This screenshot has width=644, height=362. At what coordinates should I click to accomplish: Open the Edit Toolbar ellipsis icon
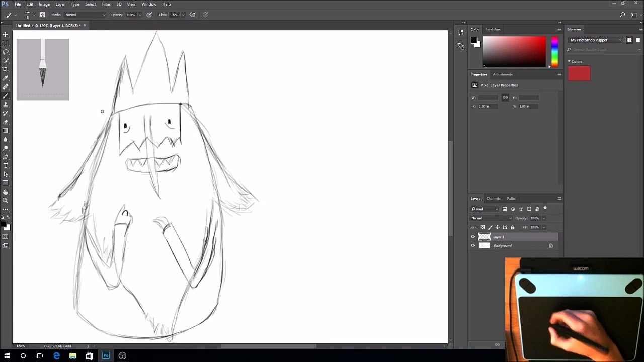point(6,209)
